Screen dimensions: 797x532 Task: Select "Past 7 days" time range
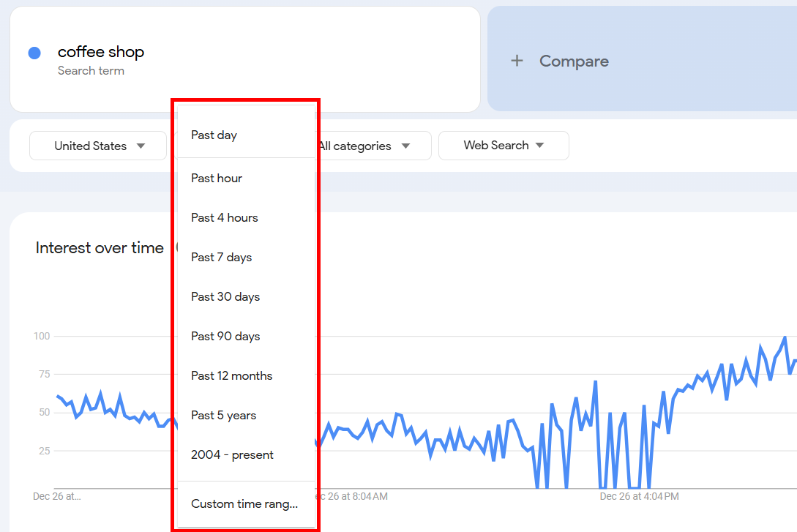221,257
